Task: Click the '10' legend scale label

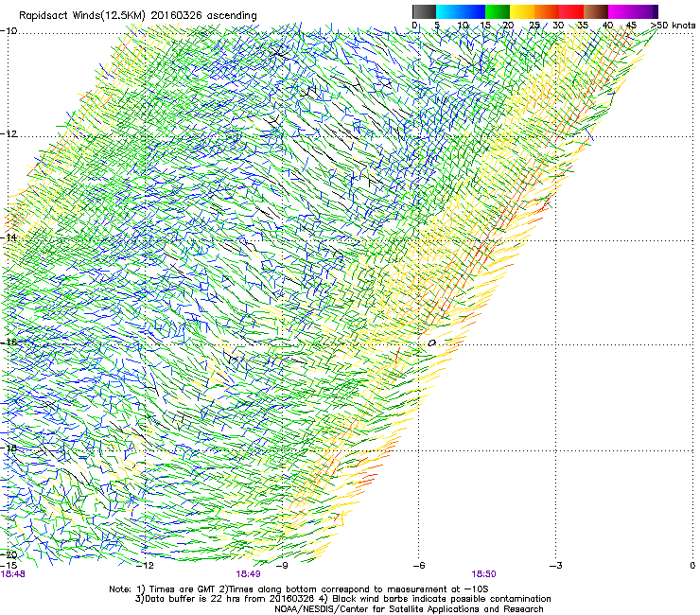Action: (x=463, y=26)
